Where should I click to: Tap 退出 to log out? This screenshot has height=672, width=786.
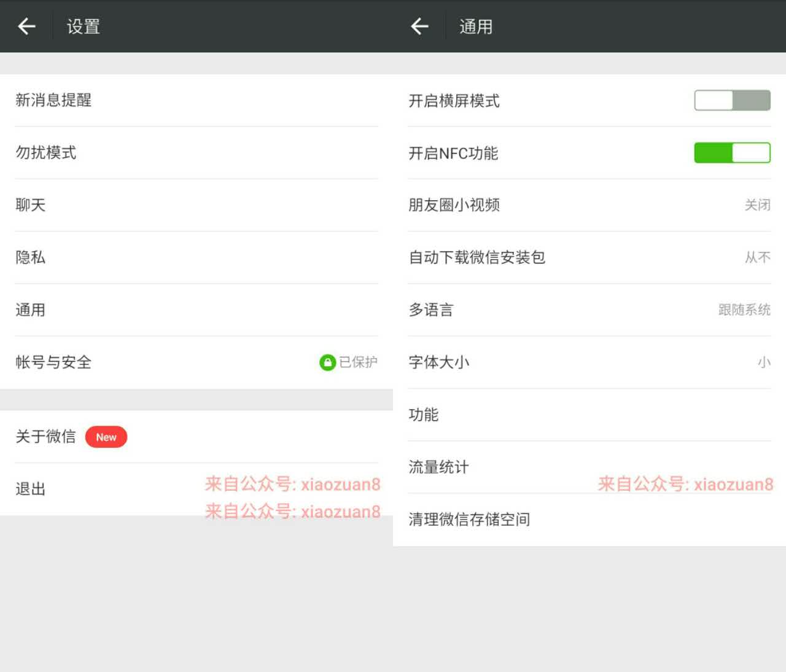31,489
